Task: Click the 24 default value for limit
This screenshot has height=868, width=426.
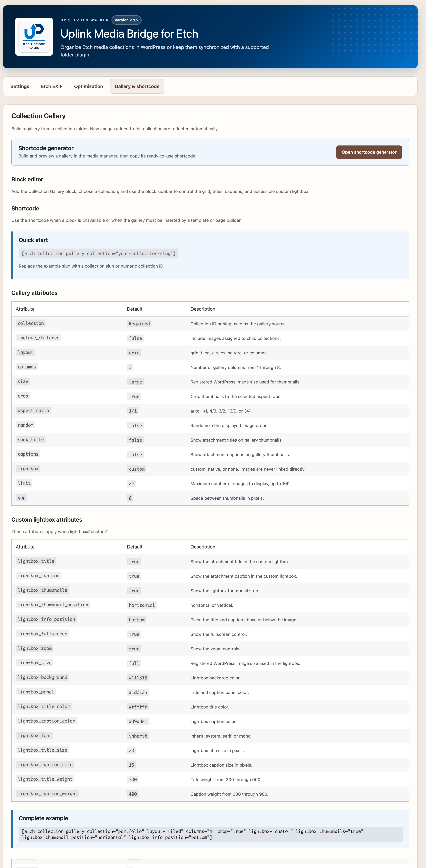Action: click(x=131, y=484)
